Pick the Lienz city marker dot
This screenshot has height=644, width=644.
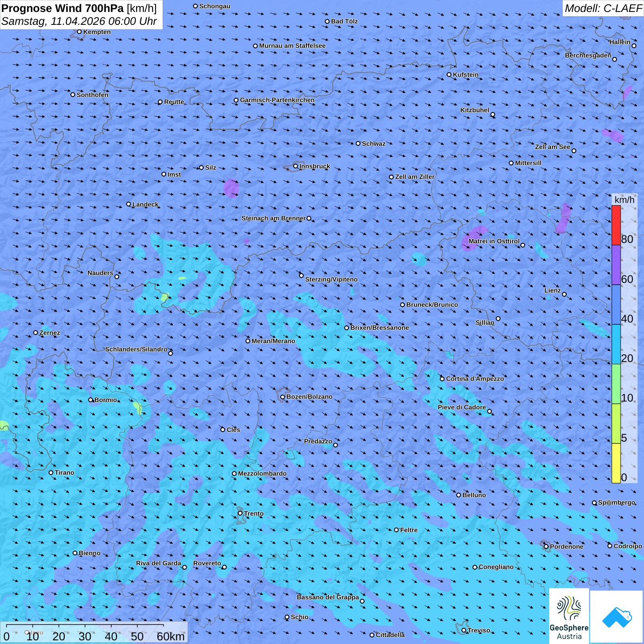pyautogui.click(x=564, y=294)
